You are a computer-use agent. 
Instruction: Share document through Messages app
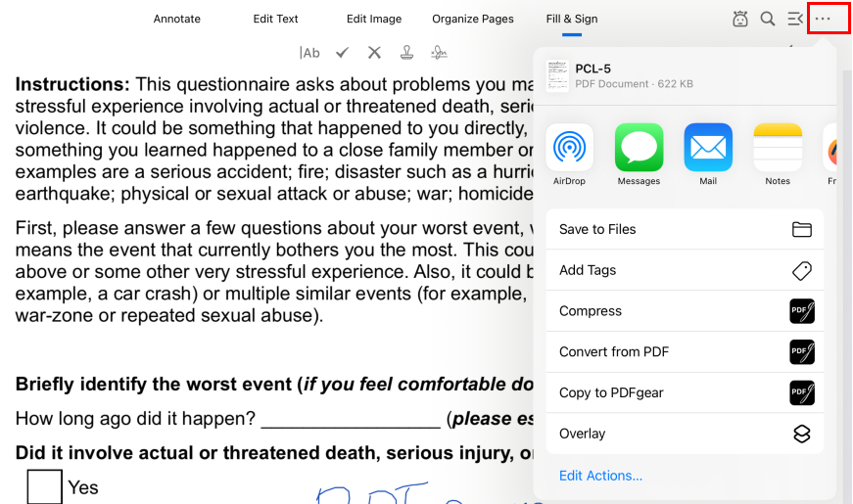tap(639, 148)
